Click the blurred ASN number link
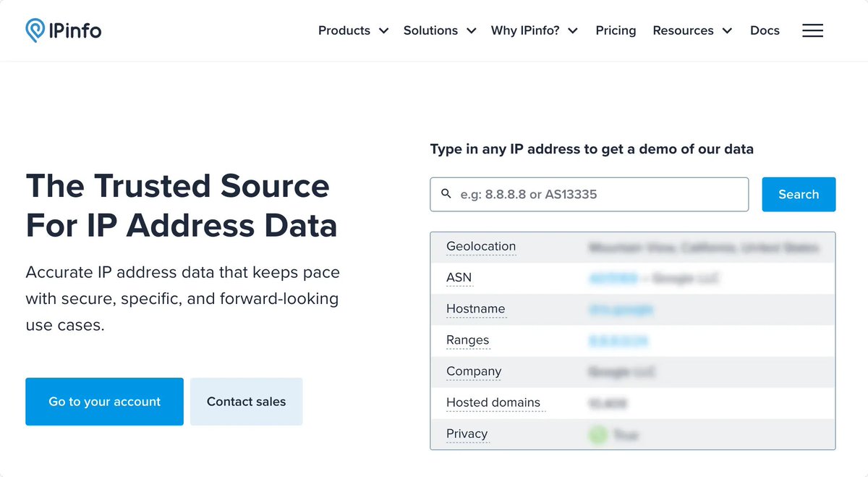This screenshot has height=477, width=868. point(613,278)
